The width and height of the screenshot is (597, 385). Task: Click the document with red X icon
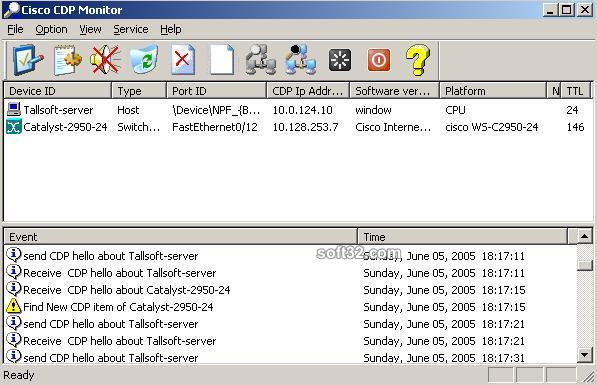tap(183, 60)
